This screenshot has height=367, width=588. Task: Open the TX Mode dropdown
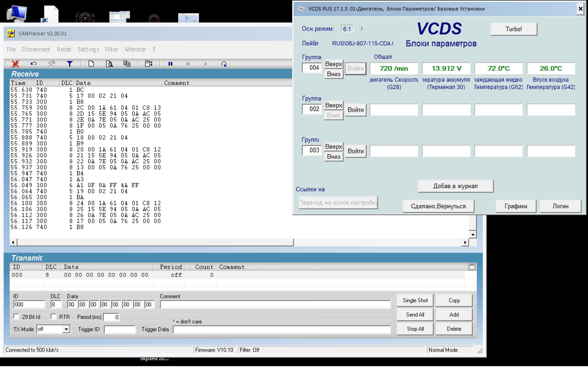pyautogui.click(x=66, y=329)
